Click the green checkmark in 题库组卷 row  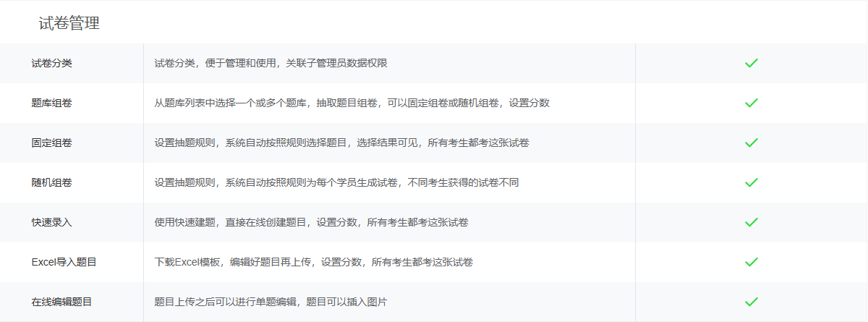tap(751, 103)
